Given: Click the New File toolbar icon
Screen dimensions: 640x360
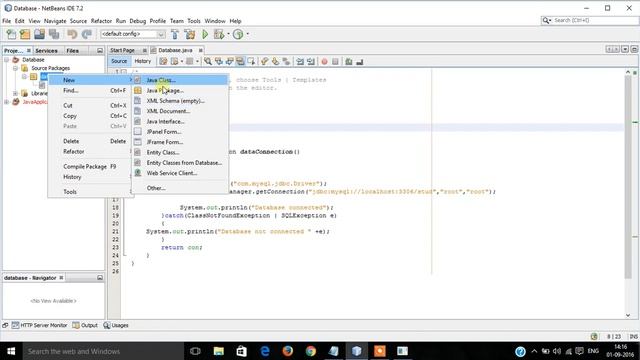Looking at the screenshot, I should tap(11, 34).
